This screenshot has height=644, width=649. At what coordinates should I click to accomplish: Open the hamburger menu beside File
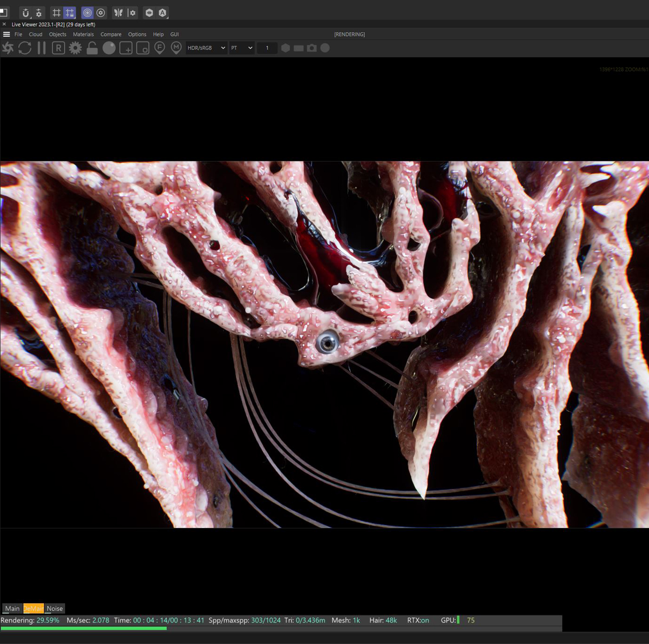pos(6,34)
